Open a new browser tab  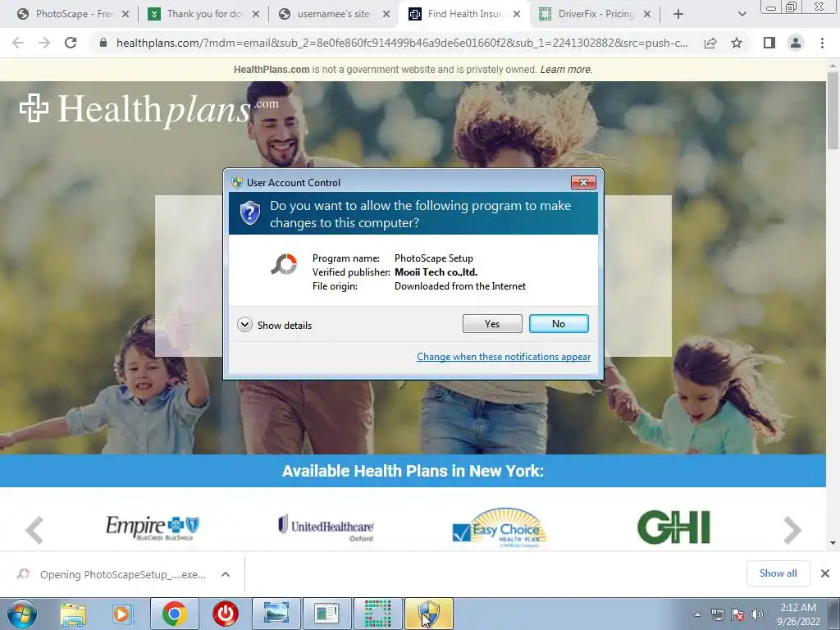coord(678,14)
